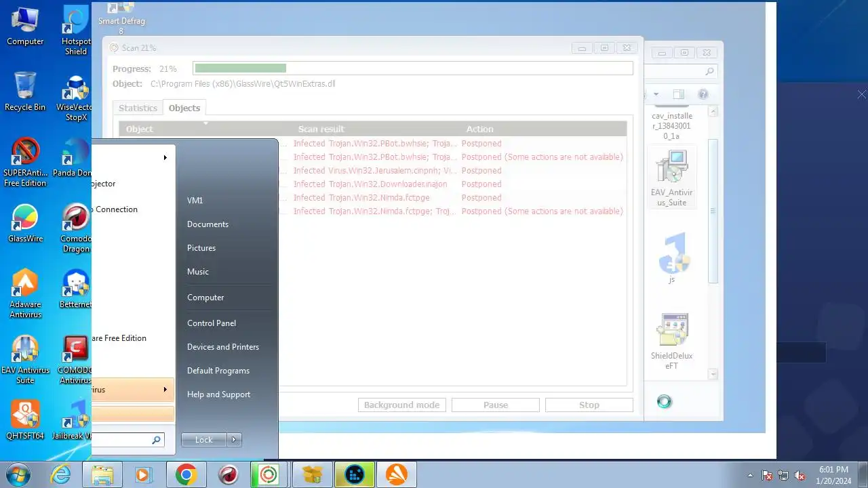The image size is (868, 488).
Task: Select the COMODO Antivirus desktop icon
Action: coord(75,360)
